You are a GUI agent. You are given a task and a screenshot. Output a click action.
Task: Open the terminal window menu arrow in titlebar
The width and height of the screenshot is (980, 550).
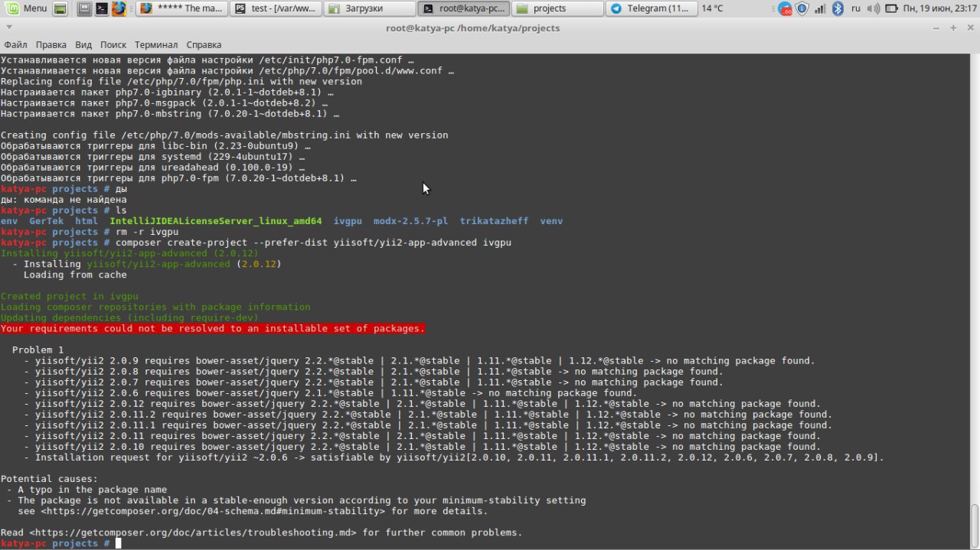pyautogui.click(x=8, y=28)
